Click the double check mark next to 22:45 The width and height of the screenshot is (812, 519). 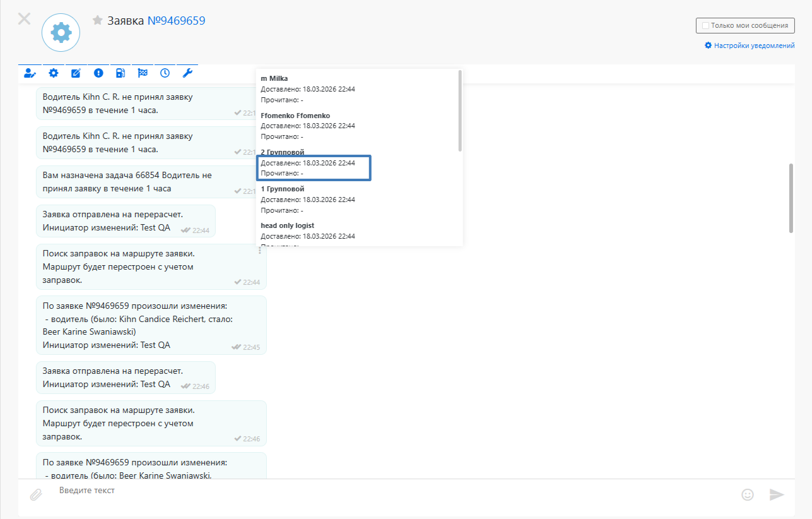237,347
